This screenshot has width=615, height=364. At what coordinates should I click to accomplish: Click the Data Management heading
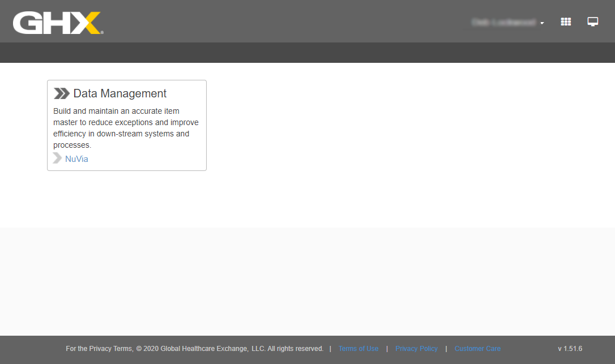(120, 93)
